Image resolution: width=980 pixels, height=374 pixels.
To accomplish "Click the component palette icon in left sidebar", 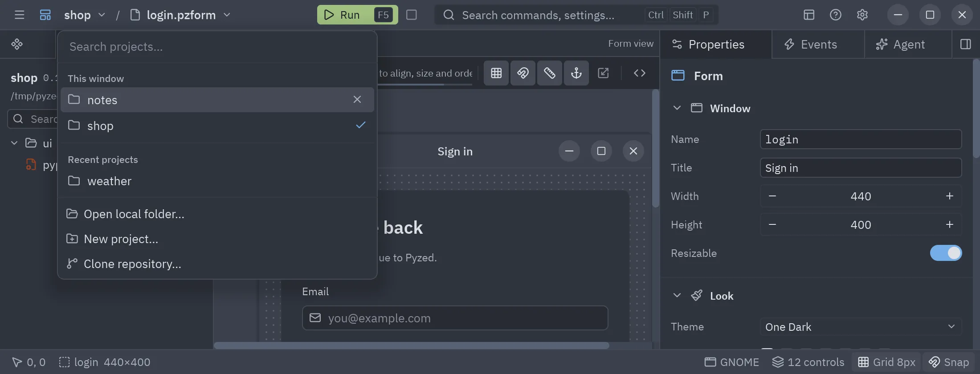I will [17, 44].
